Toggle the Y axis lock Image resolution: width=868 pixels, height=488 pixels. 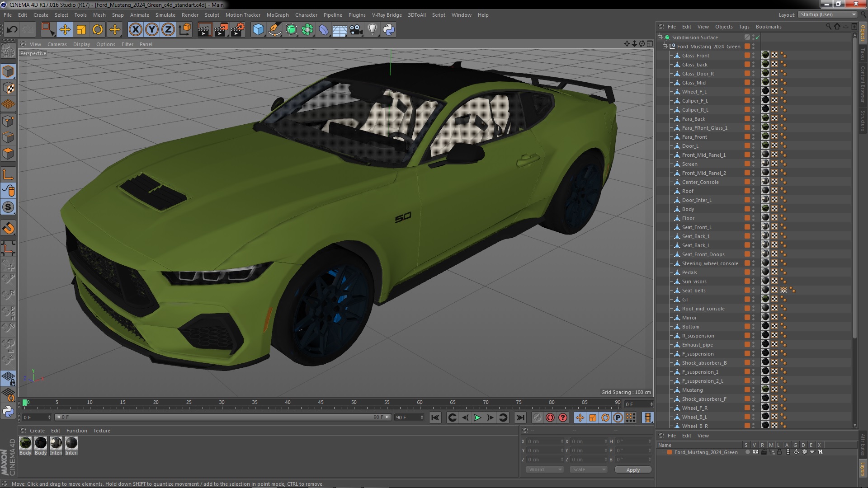click(152, 30)
